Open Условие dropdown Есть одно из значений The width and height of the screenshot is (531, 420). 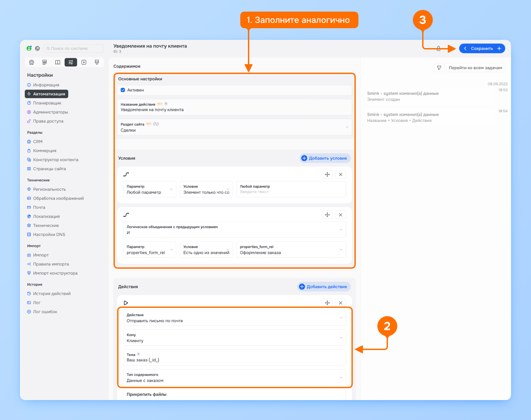206,249
